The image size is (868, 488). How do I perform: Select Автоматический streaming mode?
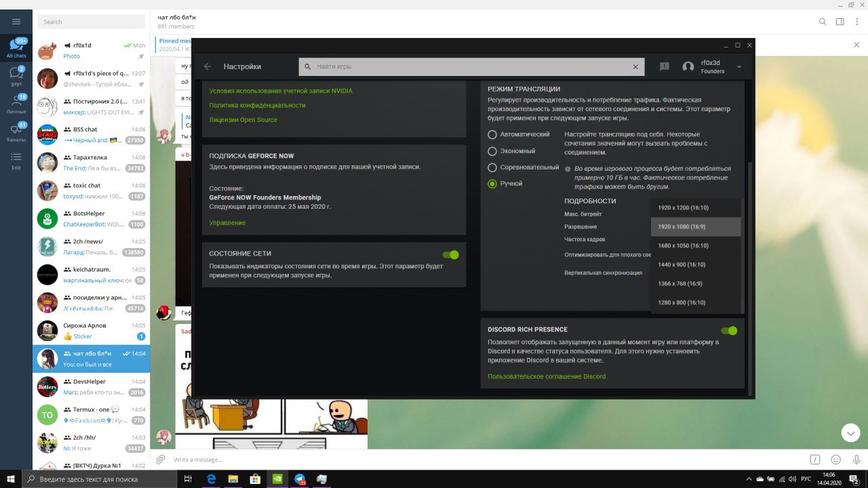[x=492, y=135]
